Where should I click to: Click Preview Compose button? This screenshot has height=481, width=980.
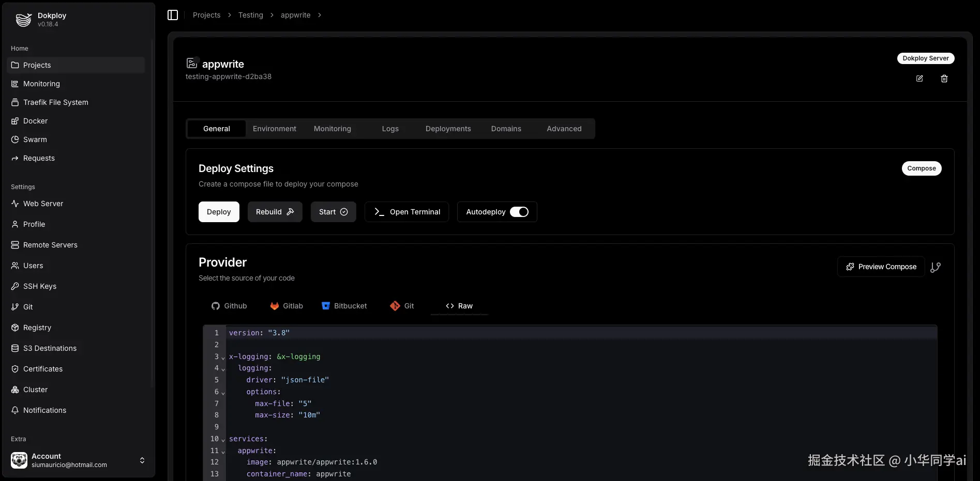tap(881, 267)
